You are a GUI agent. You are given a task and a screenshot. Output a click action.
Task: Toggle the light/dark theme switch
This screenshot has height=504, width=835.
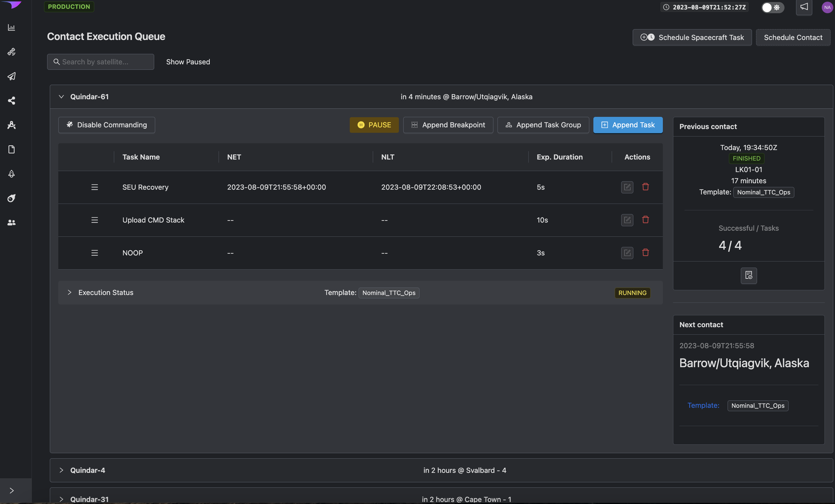coord(772,7)
